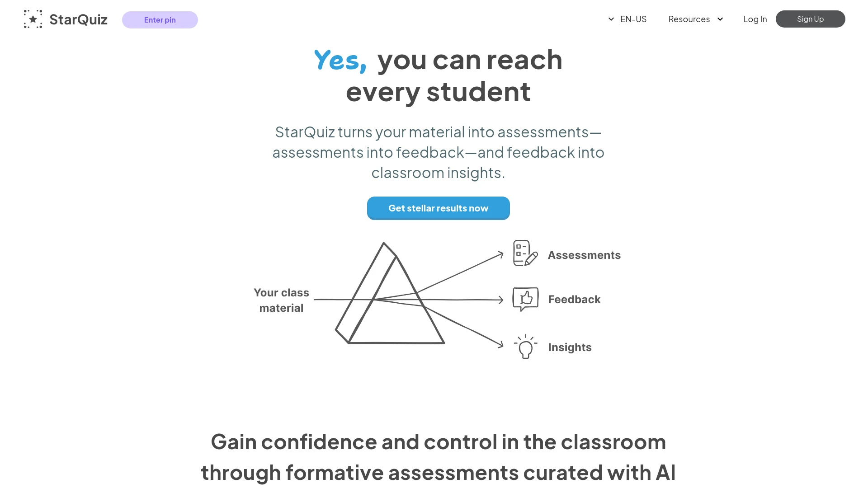
Task: Click Get stellar results now button
Action: [438, 208]
